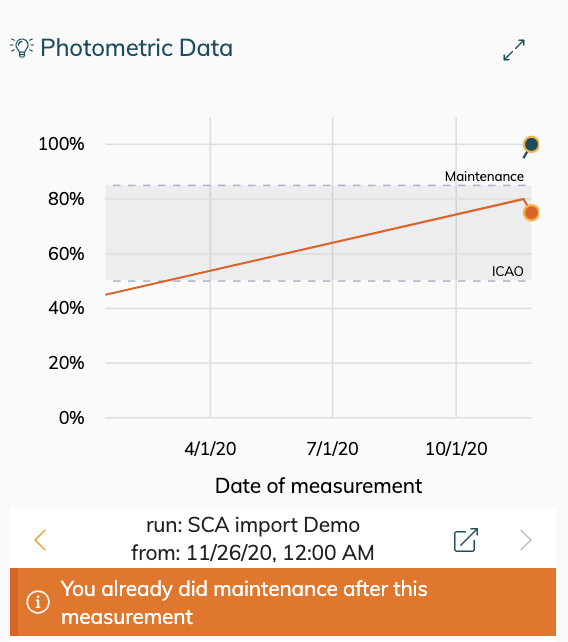Click the Photometric Data heading
Viewport: 568px width, 642px height.
[136, 48]
